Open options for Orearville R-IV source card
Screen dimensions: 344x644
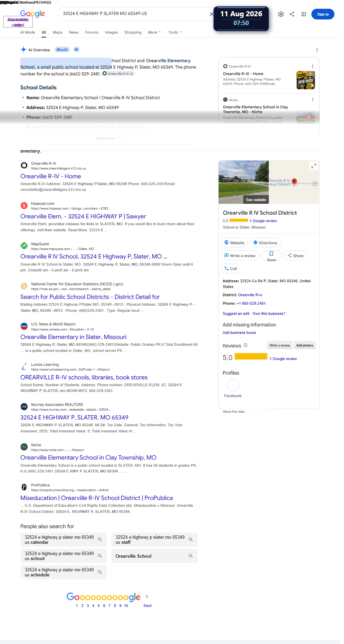(x=312, y=66)
